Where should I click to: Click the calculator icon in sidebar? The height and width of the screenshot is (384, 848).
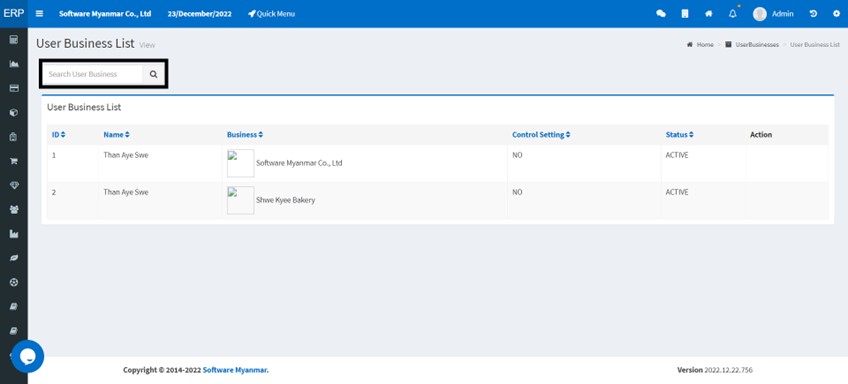[x=14, y=39]
